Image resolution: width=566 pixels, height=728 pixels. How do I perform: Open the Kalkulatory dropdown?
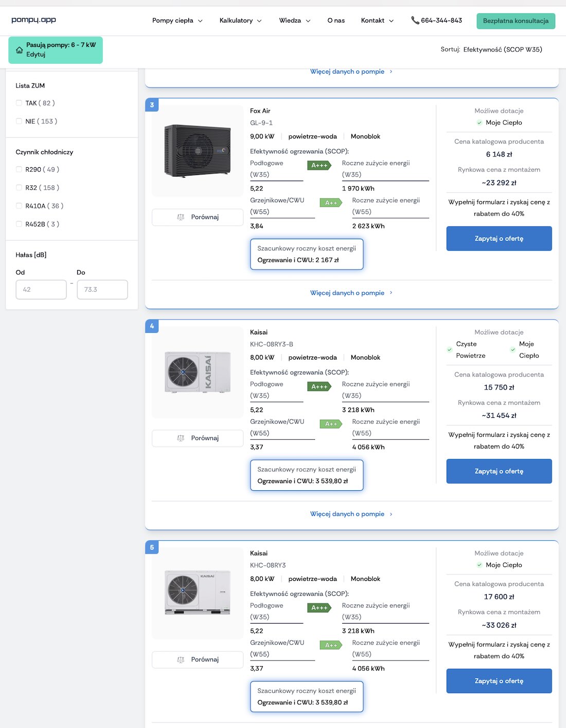click(x=240, y=21)
